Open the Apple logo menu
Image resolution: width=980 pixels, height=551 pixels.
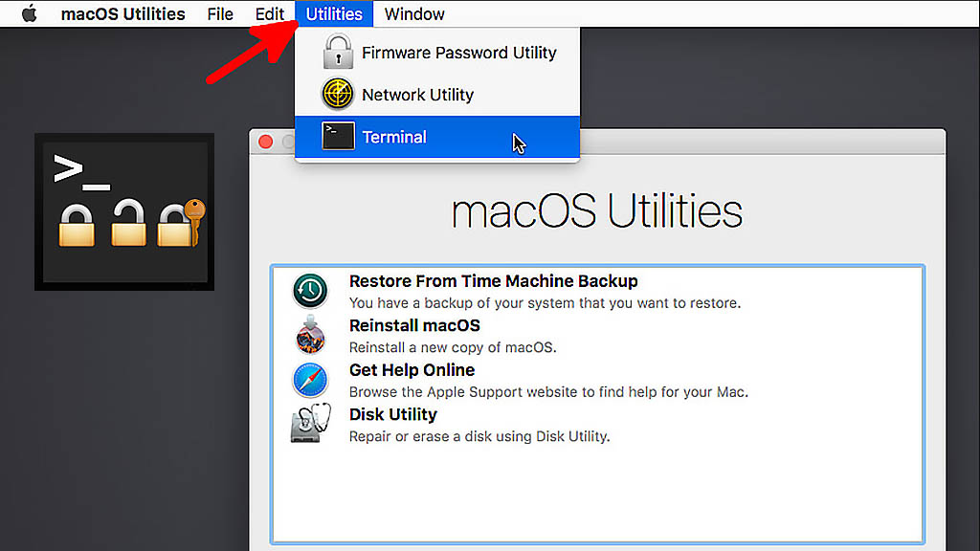click(x=30, y=13)
